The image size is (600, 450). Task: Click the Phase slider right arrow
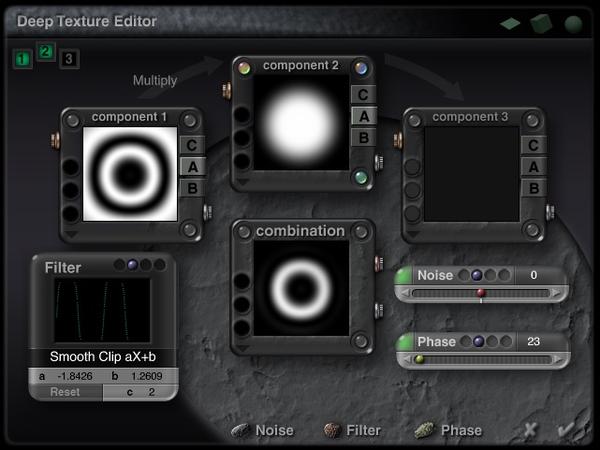coord(558,360)
